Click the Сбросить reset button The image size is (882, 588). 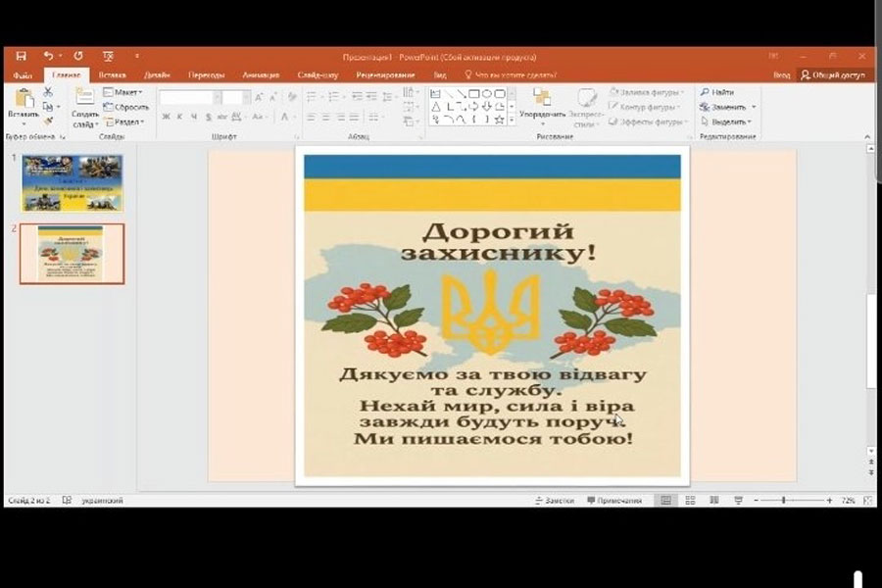pos(126,107)
